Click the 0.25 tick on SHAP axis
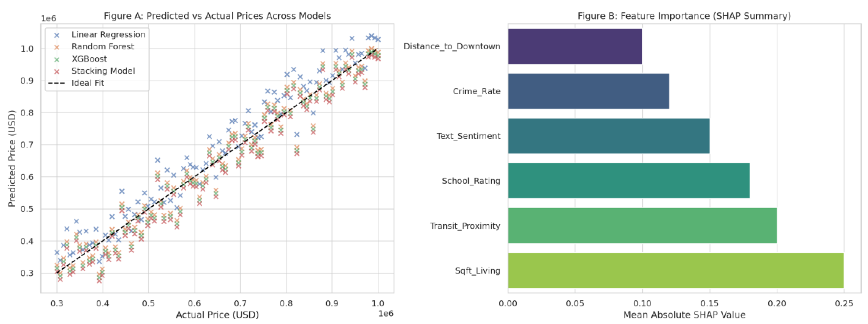 [843, 303]
